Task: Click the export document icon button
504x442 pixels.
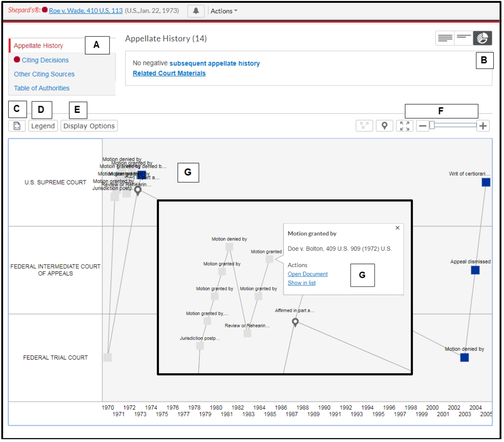Action: [17, 126]
